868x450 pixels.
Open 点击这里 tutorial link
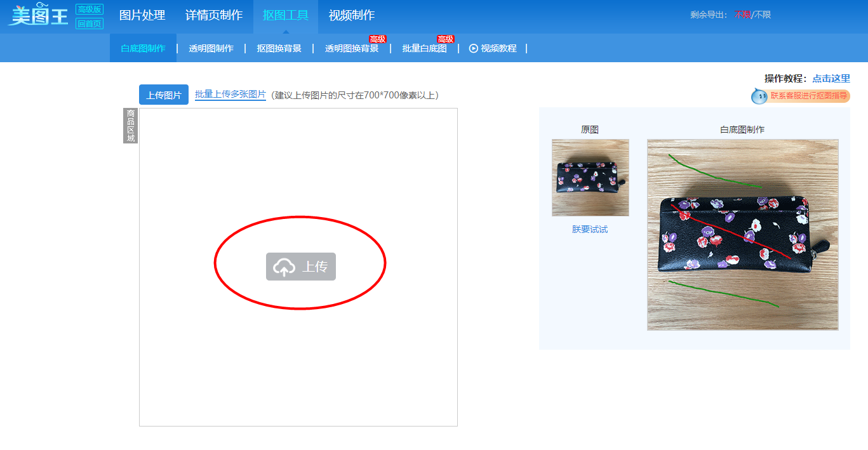[831, 79]
